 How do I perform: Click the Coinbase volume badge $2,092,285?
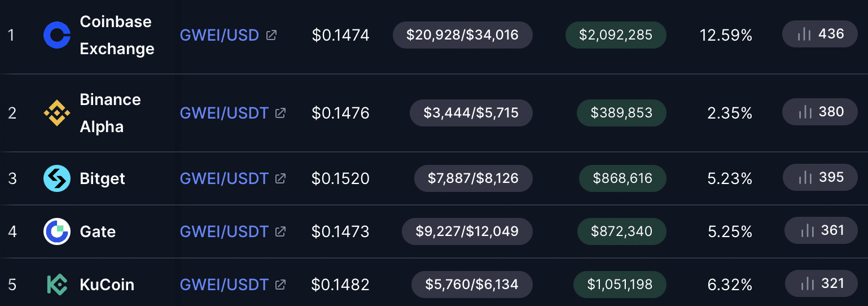tap(616, 35)
